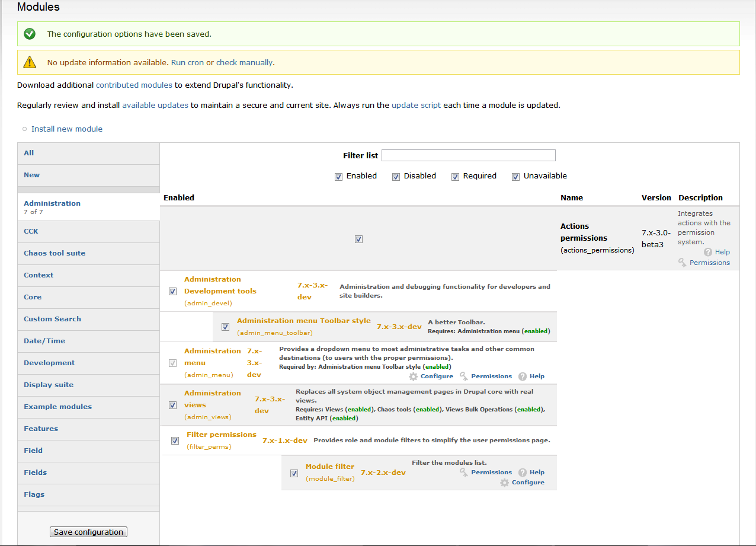Click the check manually link
The width and height of the screenshot is (756, 546).
(244, 62)
